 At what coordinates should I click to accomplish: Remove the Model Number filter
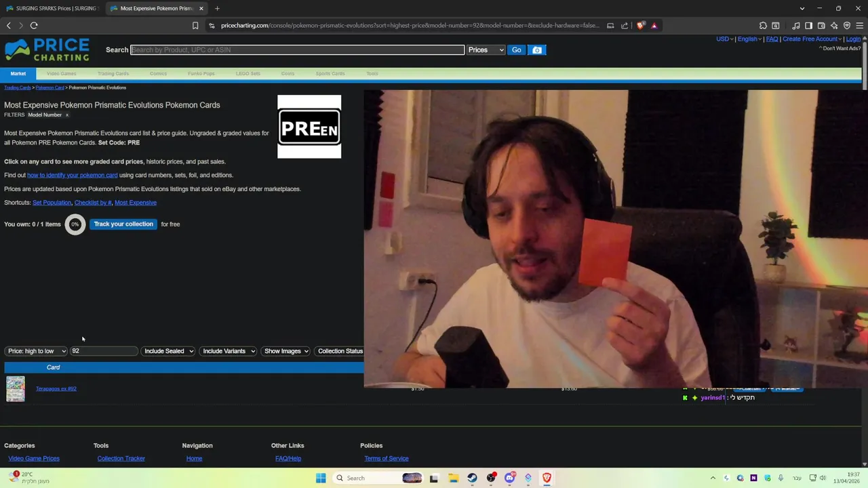(x=66, y=115)
